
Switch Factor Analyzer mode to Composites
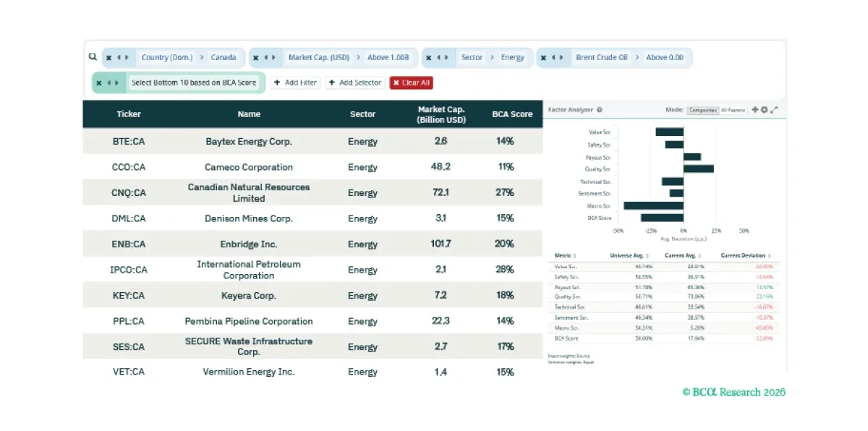coord(702,110)
